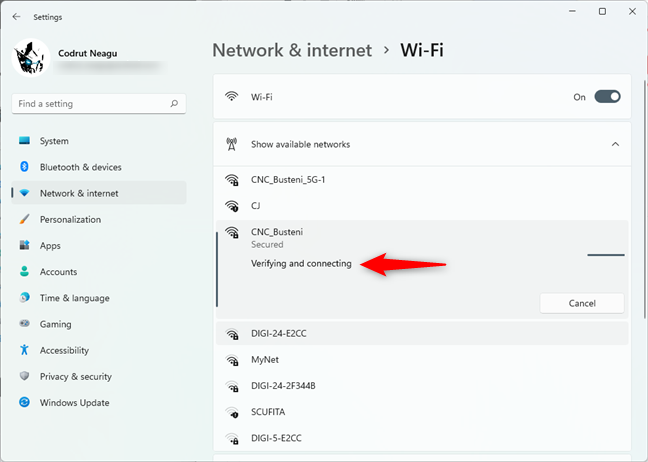This screenshot has width=648, height=462.
Task: Click Wi-Fi icon beside DIGI-24-E2CC
Action: point(232,334)
